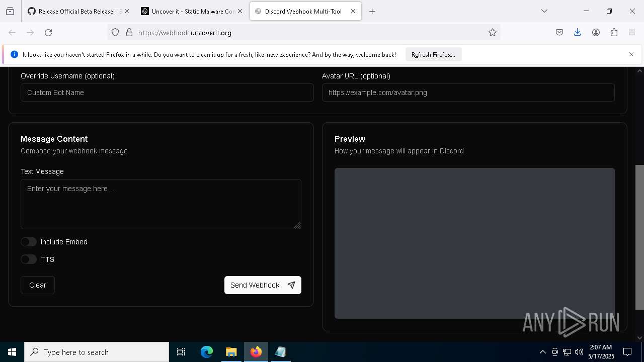View site security padlock info

click(x=129, y=33)
